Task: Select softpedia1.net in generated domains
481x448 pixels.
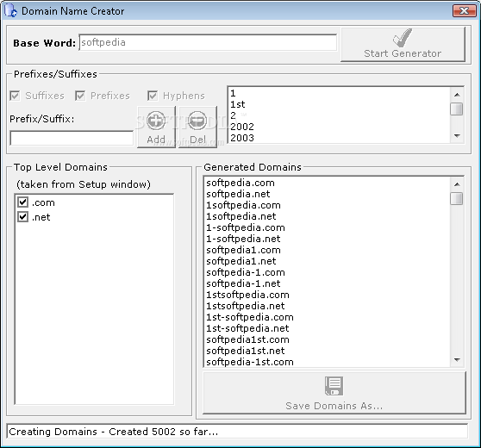Action: (328, 261)
